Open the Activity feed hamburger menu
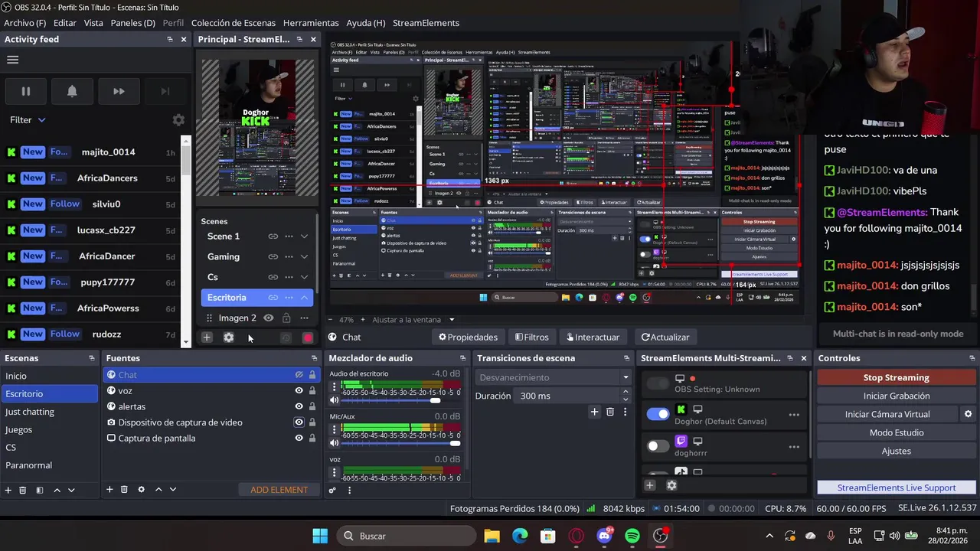Viewport: 980px width, 551px height. pyautogui.click(x=12, y=60)
